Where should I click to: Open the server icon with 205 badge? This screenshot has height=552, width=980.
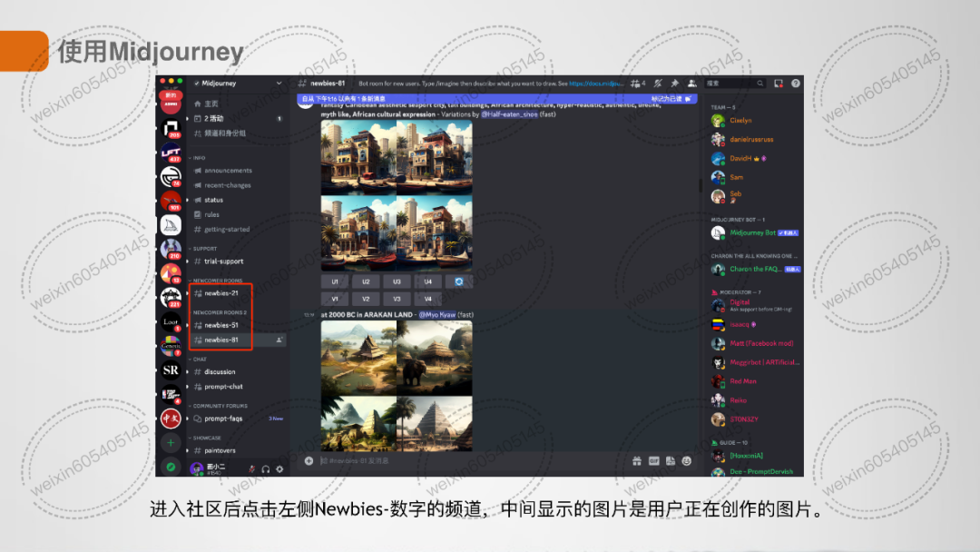(x=171, y=128)
